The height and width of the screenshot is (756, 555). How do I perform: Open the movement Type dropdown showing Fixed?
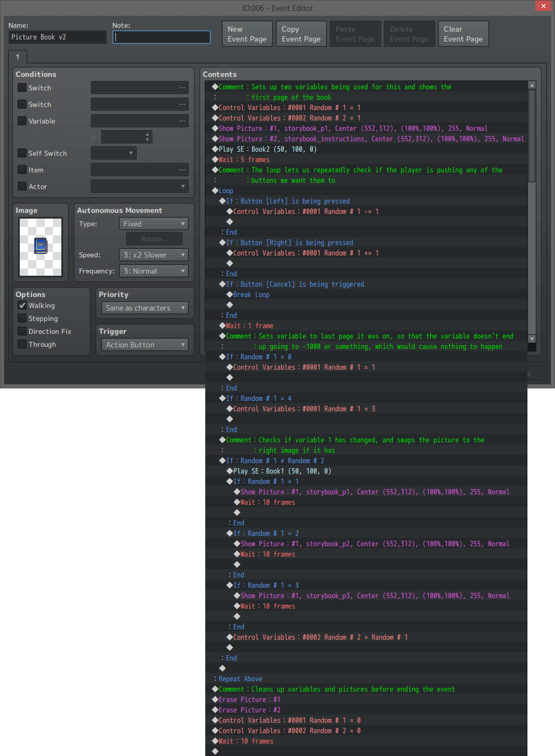pos(154,224)
